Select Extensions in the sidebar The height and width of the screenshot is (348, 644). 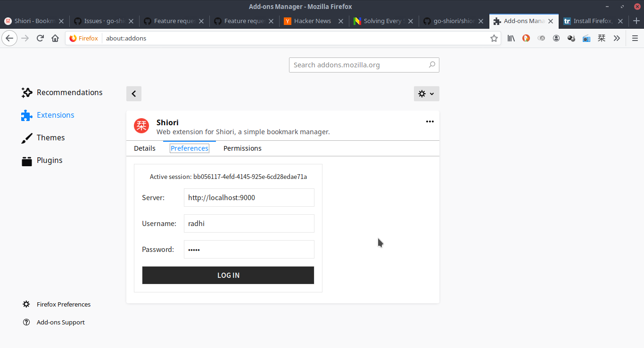click(48, 115)
